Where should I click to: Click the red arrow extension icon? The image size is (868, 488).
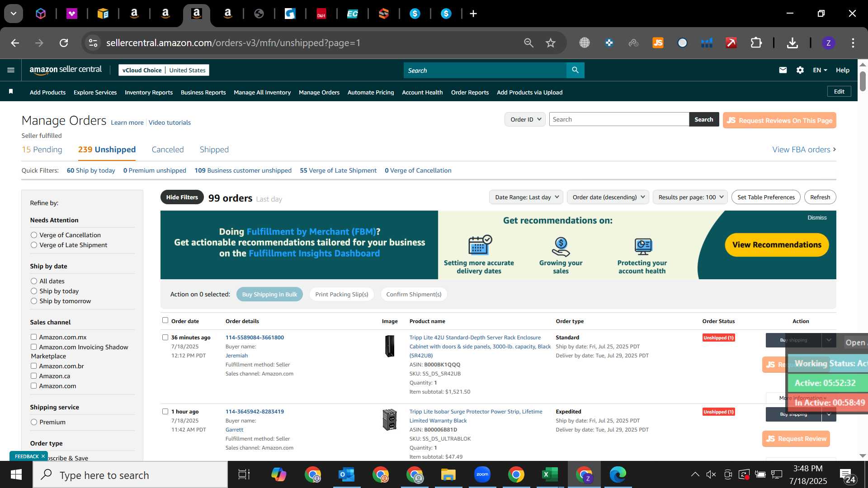click(731, 43)
